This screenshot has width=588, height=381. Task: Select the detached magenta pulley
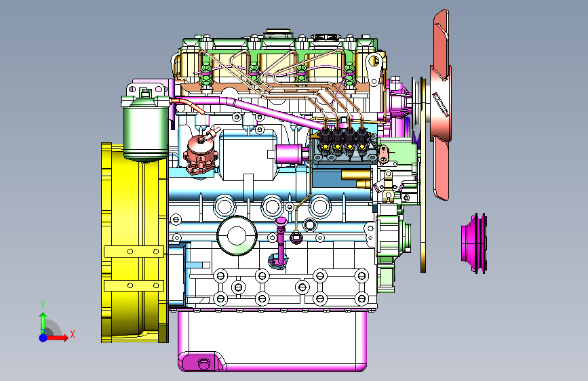[474, 243]
